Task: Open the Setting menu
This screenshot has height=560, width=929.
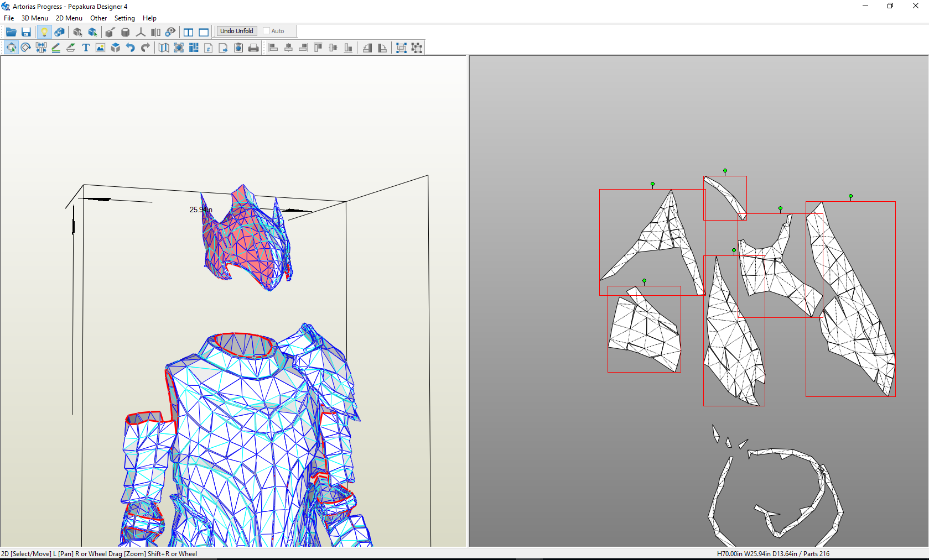Action: click(x=124, y=18)
